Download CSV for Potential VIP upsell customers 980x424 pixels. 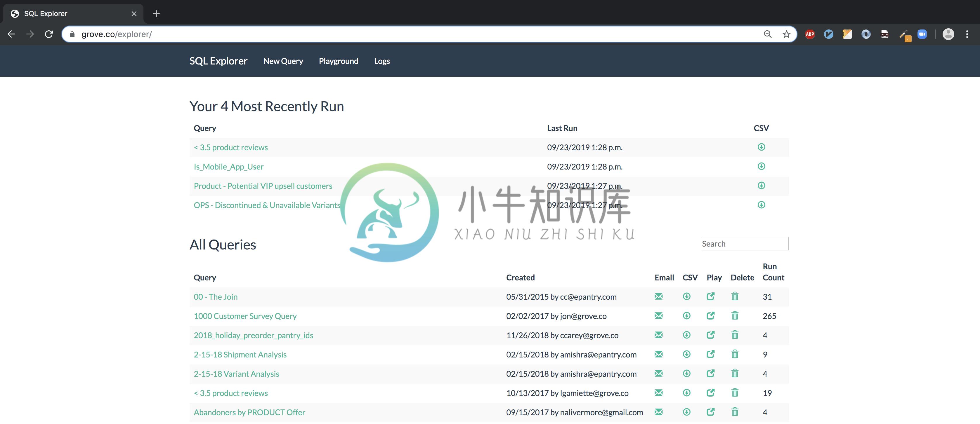pos(761,186)
